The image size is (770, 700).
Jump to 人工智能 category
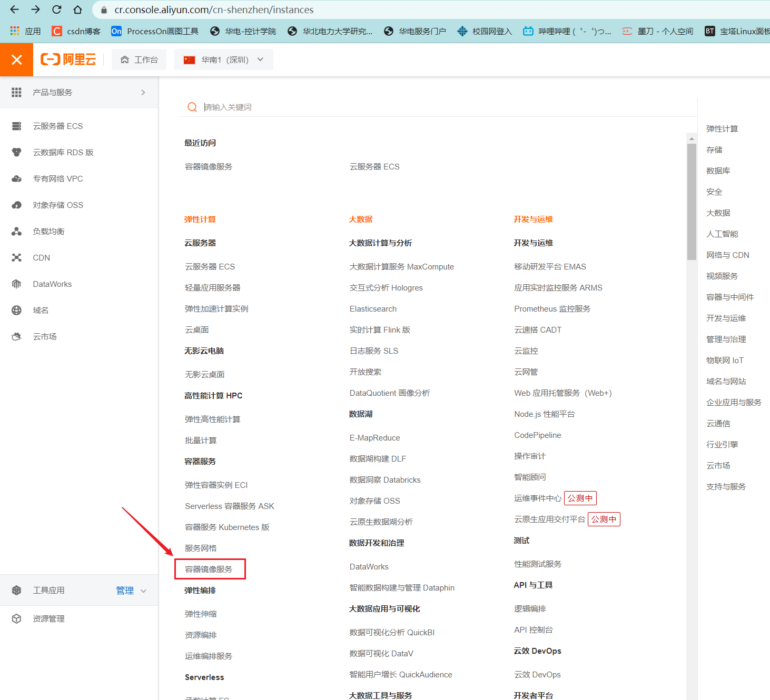[x=722, y=234]
